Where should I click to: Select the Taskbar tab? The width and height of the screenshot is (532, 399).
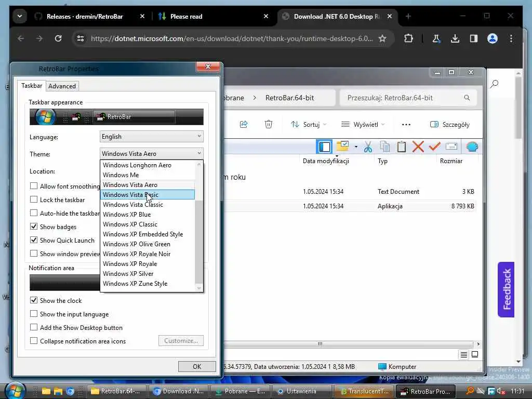click(x=32, y=86)
